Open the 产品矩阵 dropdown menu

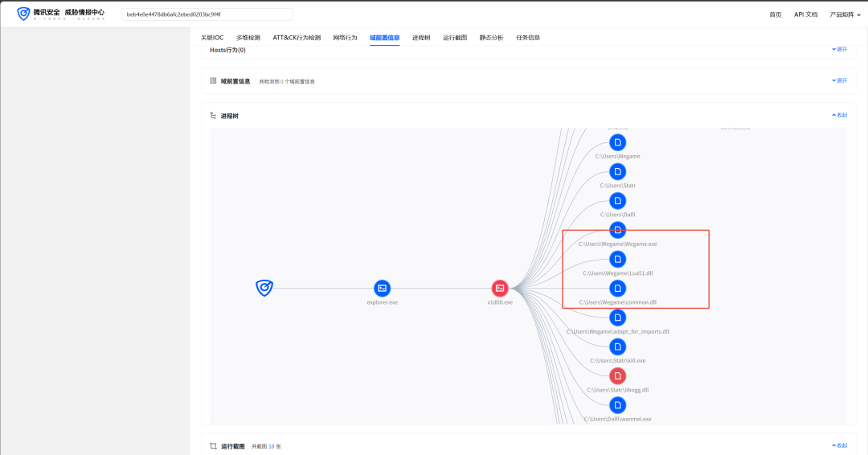pyautogui.click(x=845, y=15)
